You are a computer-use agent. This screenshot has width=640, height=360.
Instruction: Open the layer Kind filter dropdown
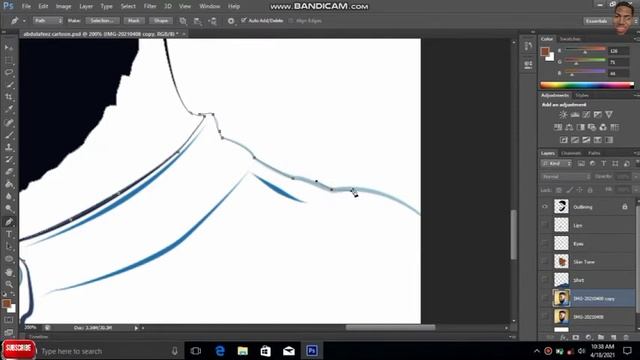pyautogui.click(x=556, y=164)
